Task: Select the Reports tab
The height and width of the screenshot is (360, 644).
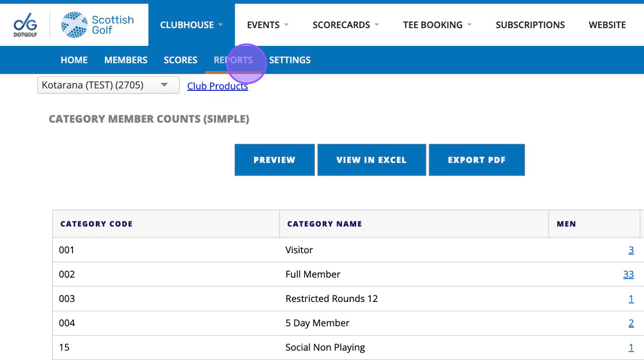Action: click(x=233, y=60)
